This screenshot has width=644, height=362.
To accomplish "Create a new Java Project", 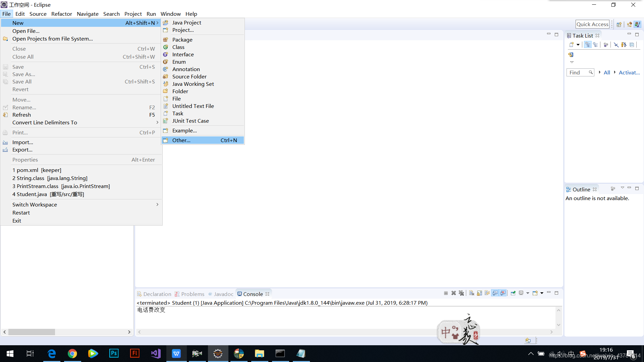I will click(203, 22).
